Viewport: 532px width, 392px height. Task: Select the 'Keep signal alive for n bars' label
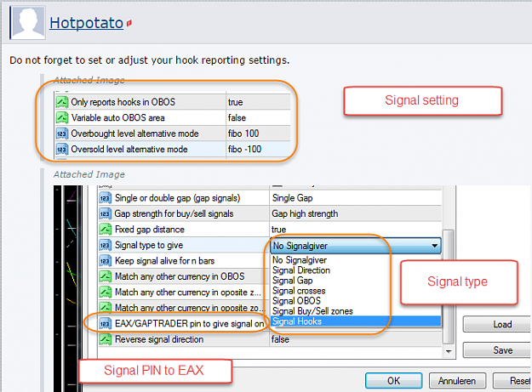[x=164, y=261]
